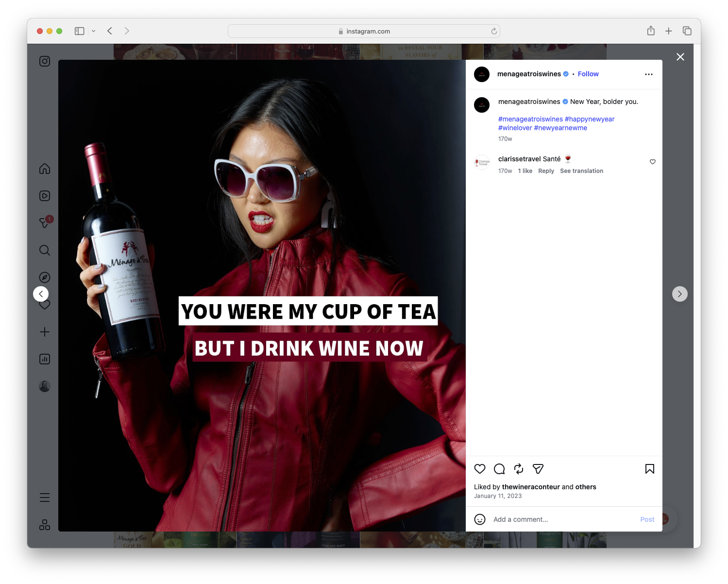The height and width of the screenshot is (584, 728).
Task: Create a new post via the plus icon
Action: [x=44, y=332]
